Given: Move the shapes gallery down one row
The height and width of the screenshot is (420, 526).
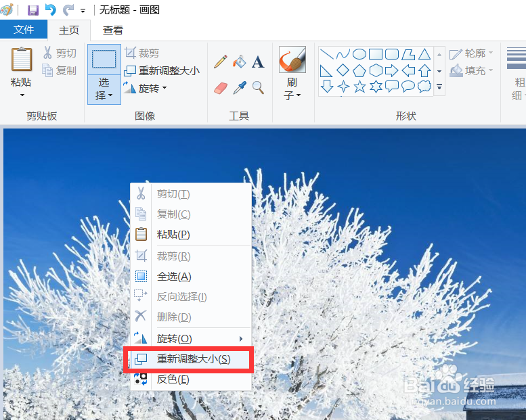Looking at the screenshot, I should click(439, 71).
